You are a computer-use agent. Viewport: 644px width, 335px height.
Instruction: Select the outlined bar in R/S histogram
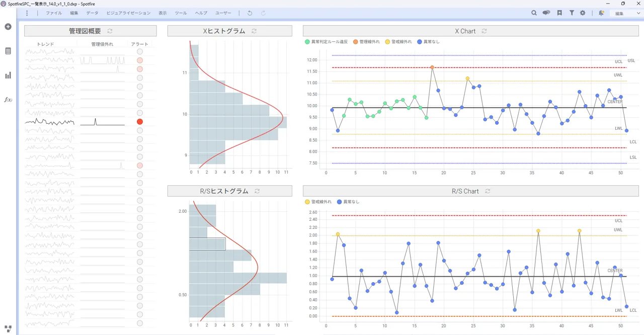tap(207, 244)
